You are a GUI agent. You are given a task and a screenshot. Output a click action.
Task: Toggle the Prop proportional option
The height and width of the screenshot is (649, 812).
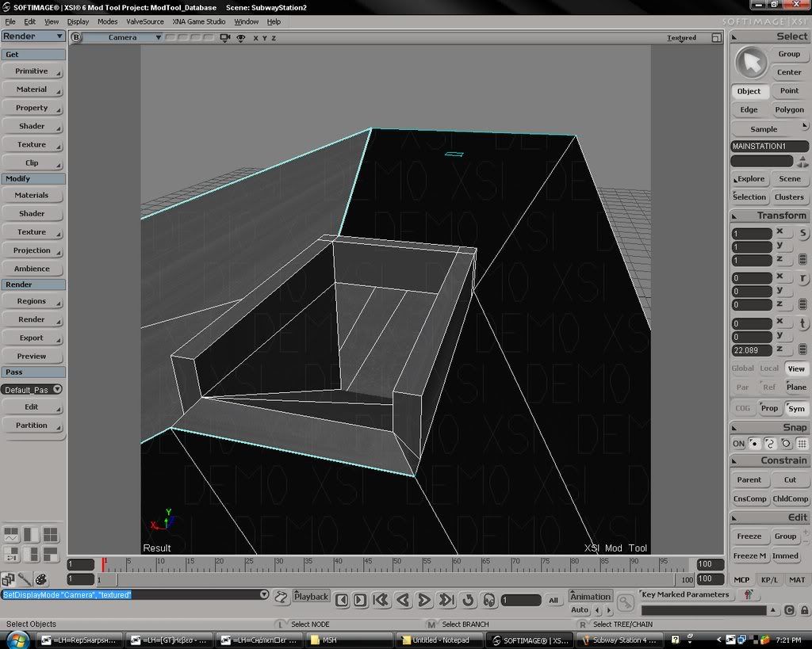tap(769, 408)
